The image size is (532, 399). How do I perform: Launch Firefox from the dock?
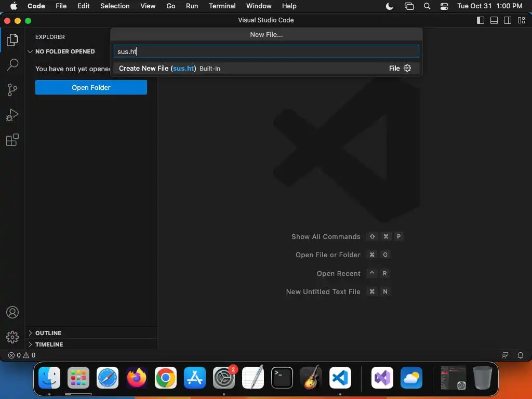(x=137, y=377)
